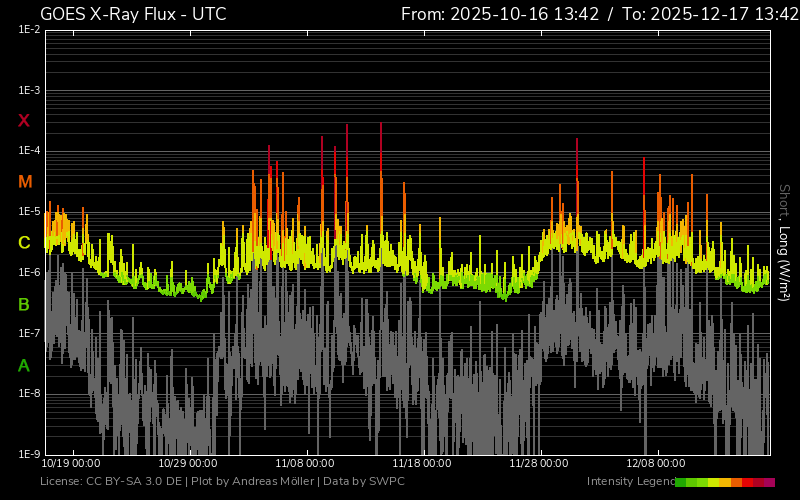Click the 12/08 00:00 time axis label
The width and height of the screenshot is (800, 500).
(x=656, y=464)
